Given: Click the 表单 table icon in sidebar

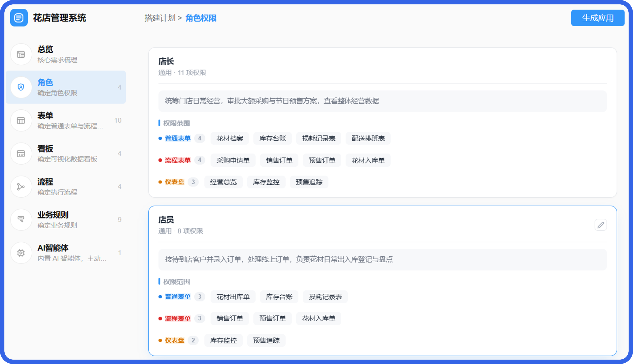Looking at the screenshot, I should coord(21,120).
